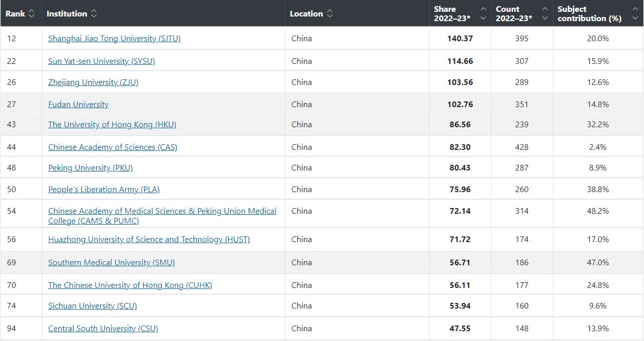The height and width of the screenshot is (341, 644).
Task: Click sort arrows next to Institution header
Action: point(94,14)
